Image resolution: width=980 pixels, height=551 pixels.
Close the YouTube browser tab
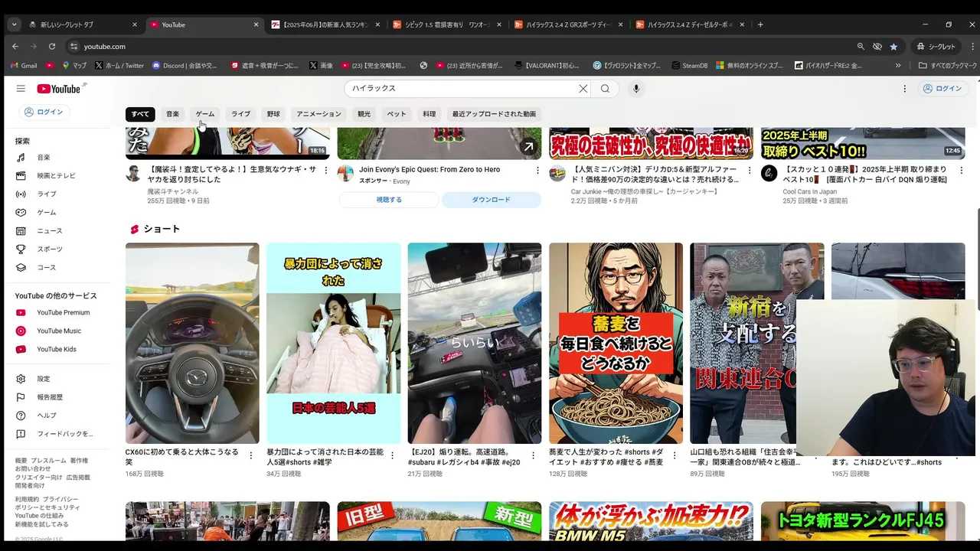[256, 24]
